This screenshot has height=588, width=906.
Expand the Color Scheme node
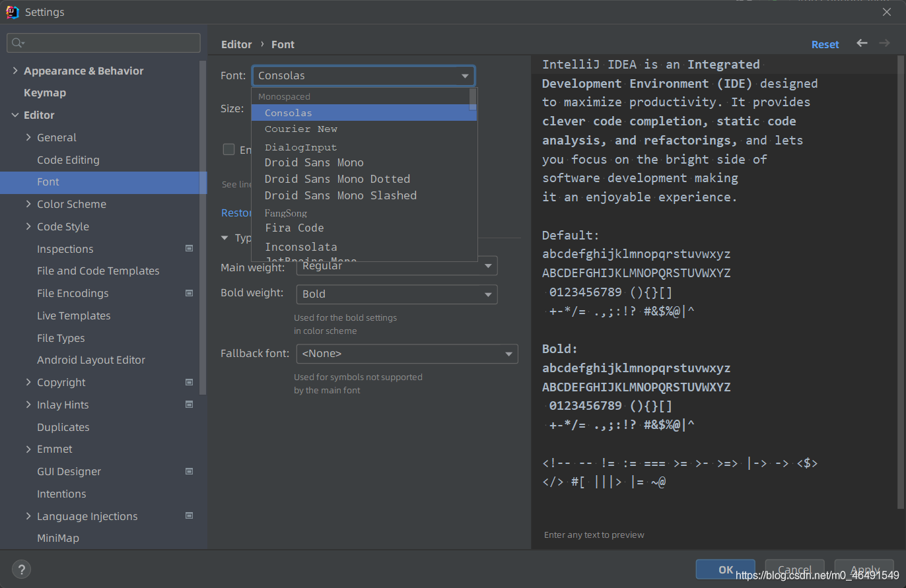coord(28,204)
